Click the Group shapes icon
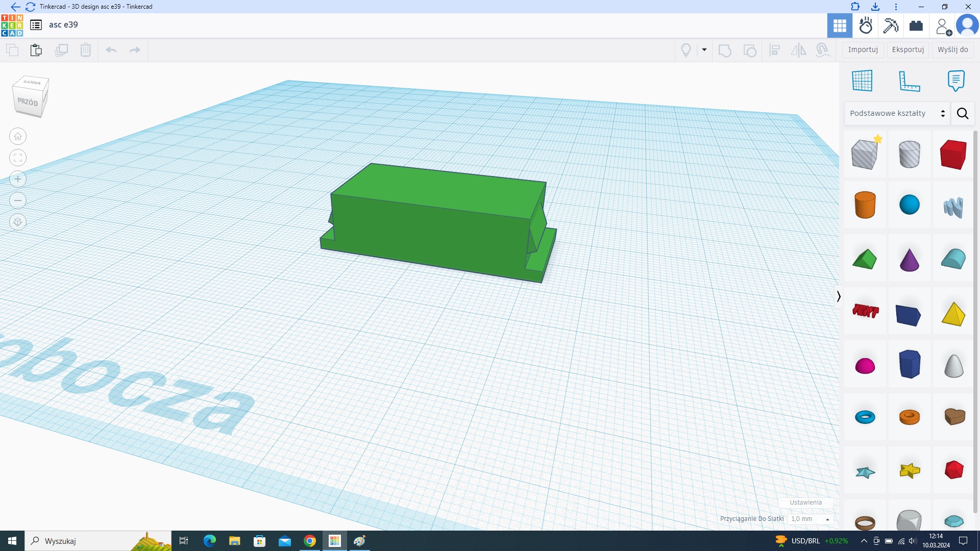The height and width of the screenshot is (551, 980). coord(725,50)
